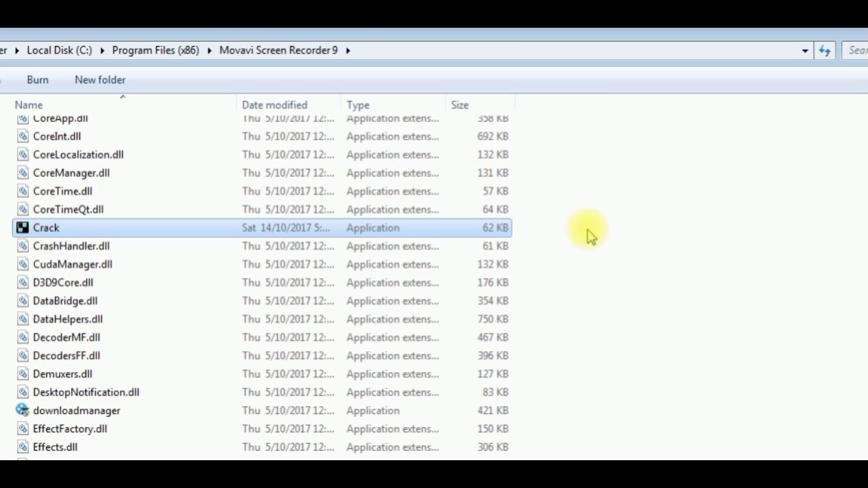The height and width of the screenshot is (488, 868).
Task: Click the Application type of downloadmanager
Action: (373, 411)
